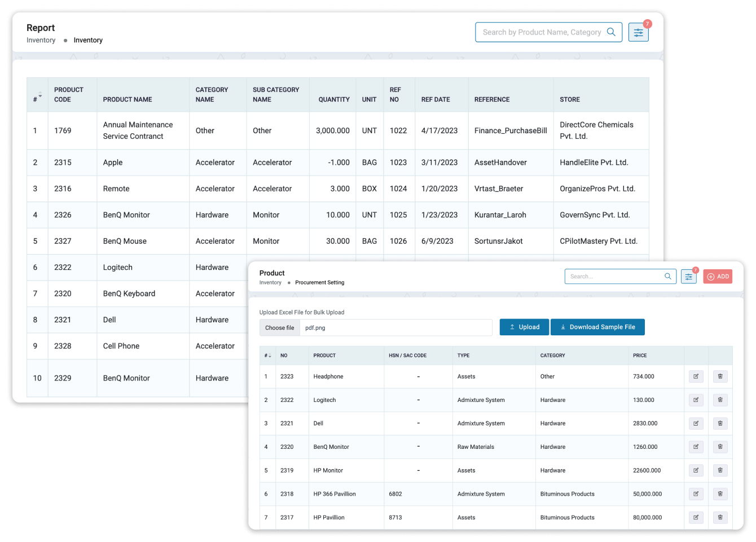Edit the Headphone product entry
The image size is (756, 542).
click(x=696, y=376)
